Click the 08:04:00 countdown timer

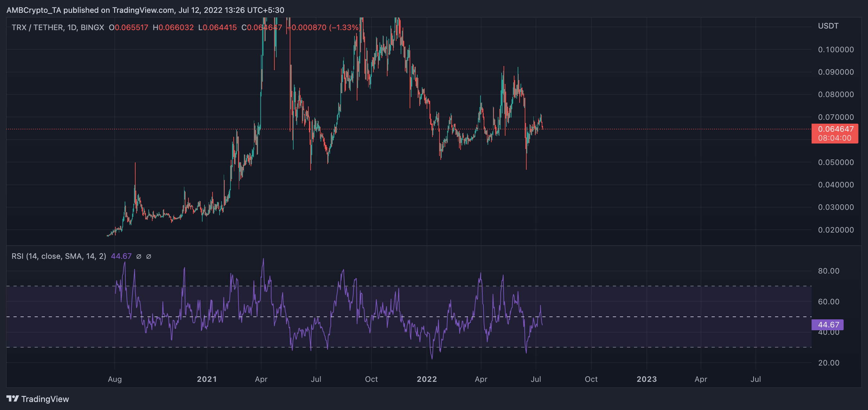pyautogui.click(x=835, y=138)
